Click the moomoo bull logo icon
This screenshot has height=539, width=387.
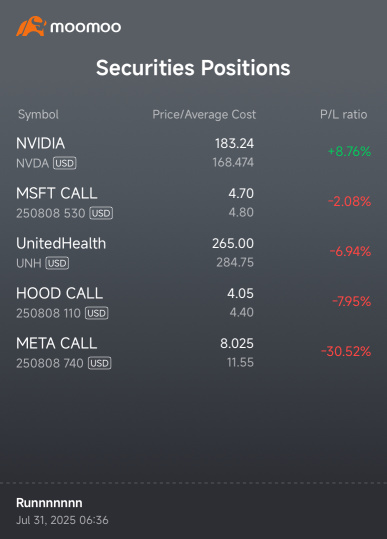(31, 26)
